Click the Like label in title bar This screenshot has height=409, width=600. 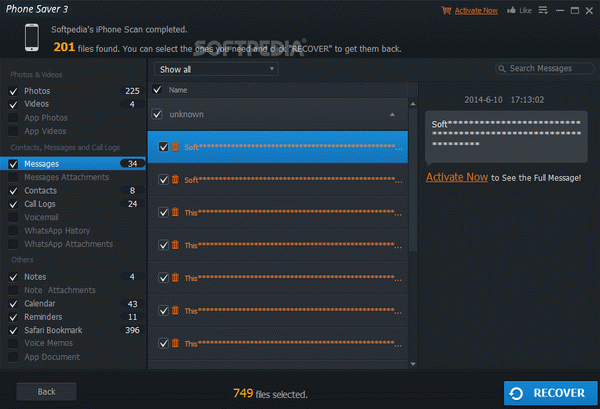click(x=525, y=10)
